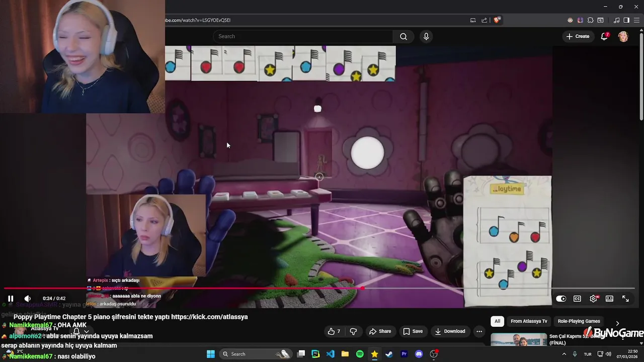Click the TUR language indicator

588,354
